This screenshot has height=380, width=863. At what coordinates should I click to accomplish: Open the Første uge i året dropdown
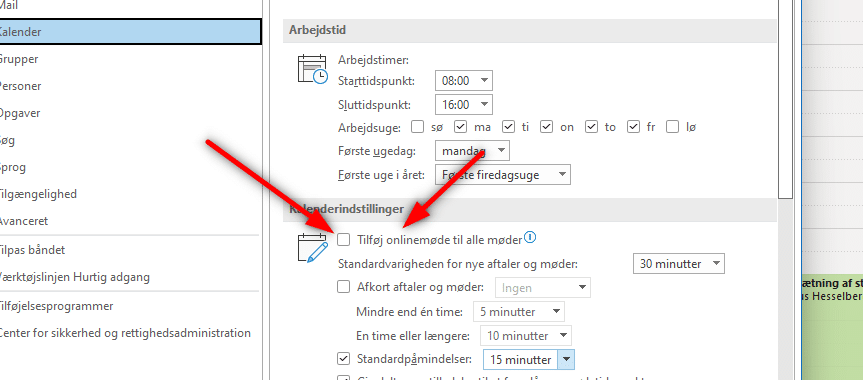pyautogui.click(x=502, y=175)
